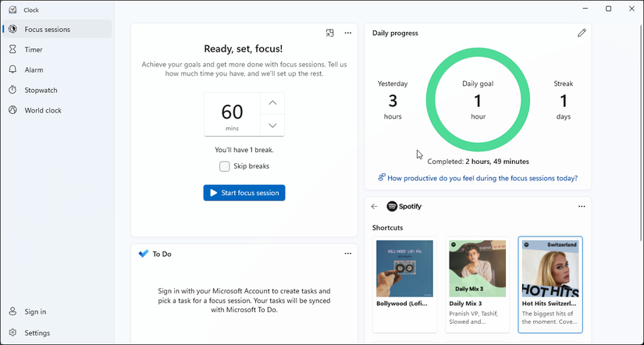This screenshot has height=345, width=644.
Task: Select World clock from the sidebar
Action: (43, 110)
